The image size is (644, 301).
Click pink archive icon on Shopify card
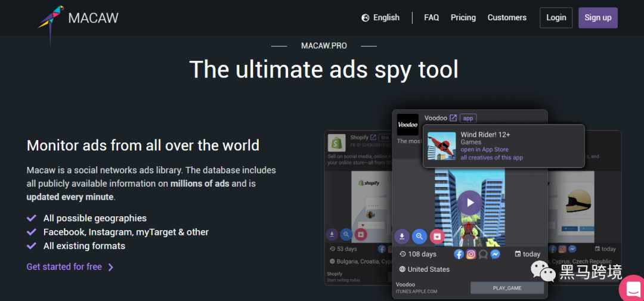[x=361, y=234]
